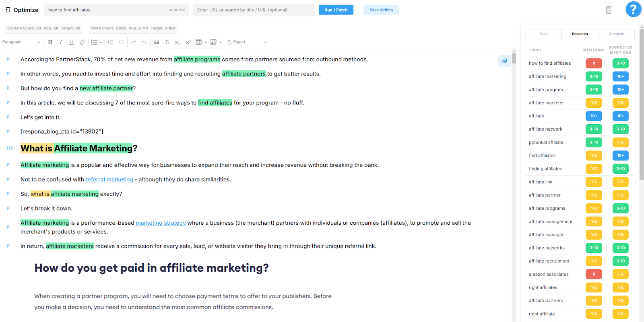Image resolution: width=644 pixels, height=322 pixels.
Task: Click the 'finding affiliates' topic
Action: point(545,169)
